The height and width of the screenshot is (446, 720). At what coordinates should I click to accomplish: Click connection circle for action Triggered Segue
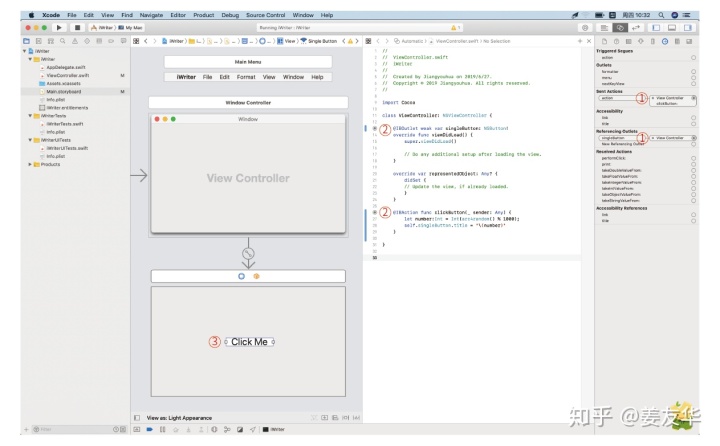pyautogui.click(x=693, y=58)
